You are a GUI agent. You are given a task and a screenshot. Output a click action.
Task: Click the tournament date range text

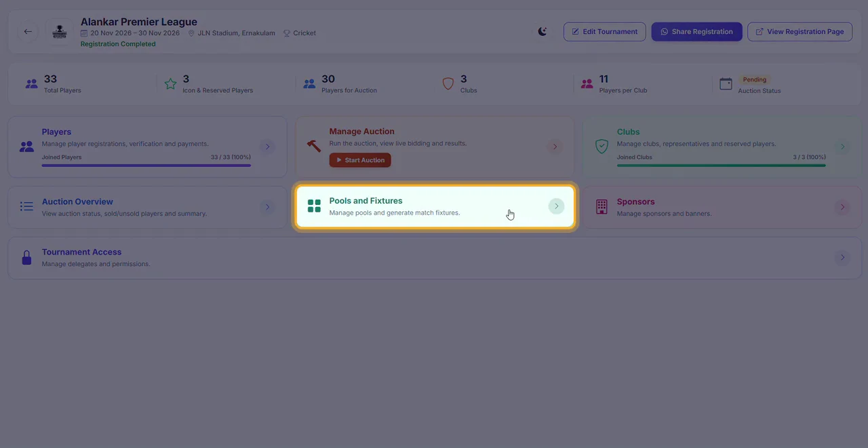click(x=135, y=33)
